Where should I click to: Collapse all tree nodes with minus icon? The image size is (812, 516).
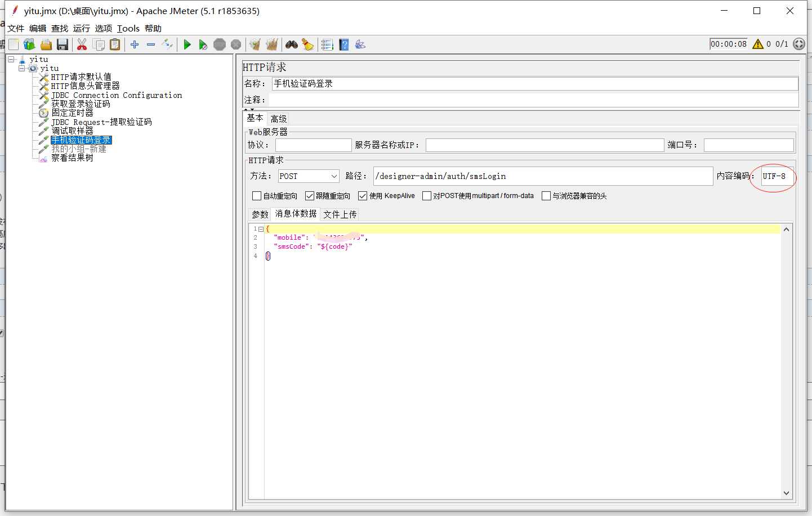(x=151, y=44)
